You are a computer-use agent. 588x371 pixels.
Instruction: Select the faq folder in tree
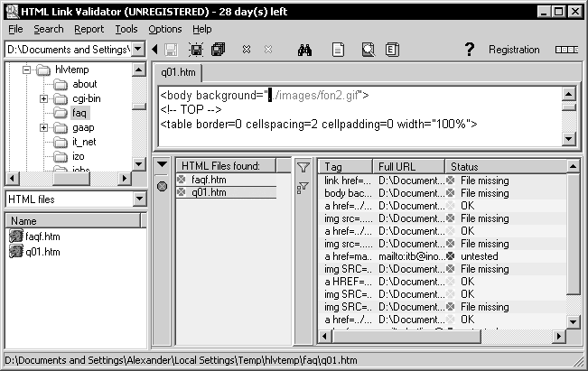click(79, 113)
